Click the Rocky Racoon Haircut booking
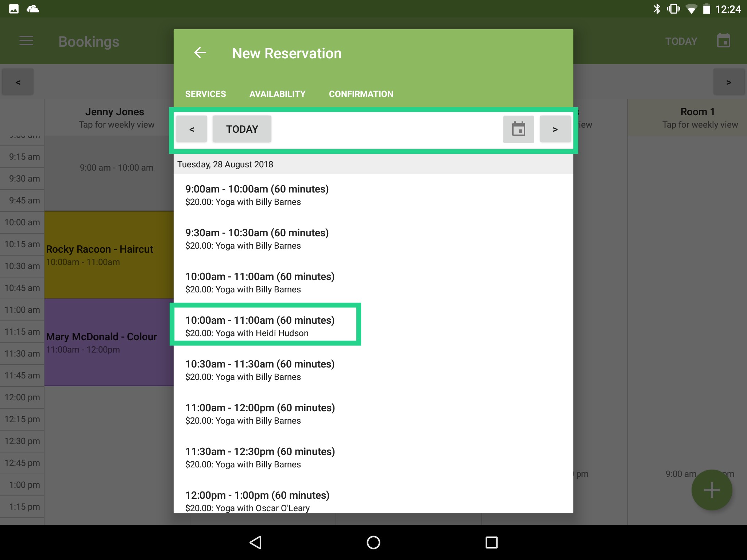This screenshot has width=747, height=560. pos(106,255)
